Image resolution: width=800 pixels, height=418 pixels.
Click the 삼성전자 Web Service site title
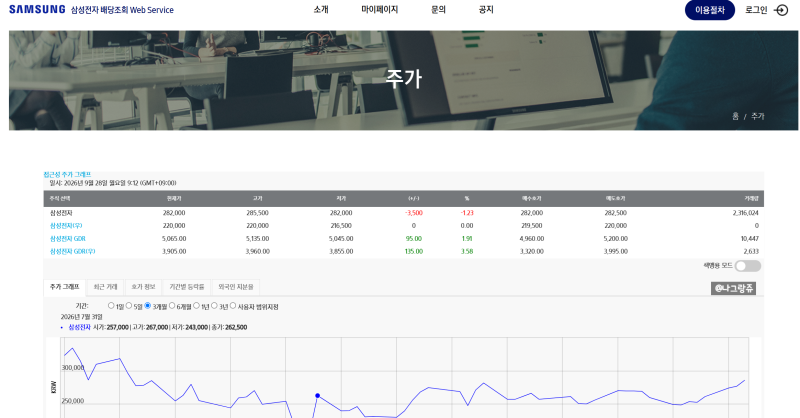click(x=122, y=10)
